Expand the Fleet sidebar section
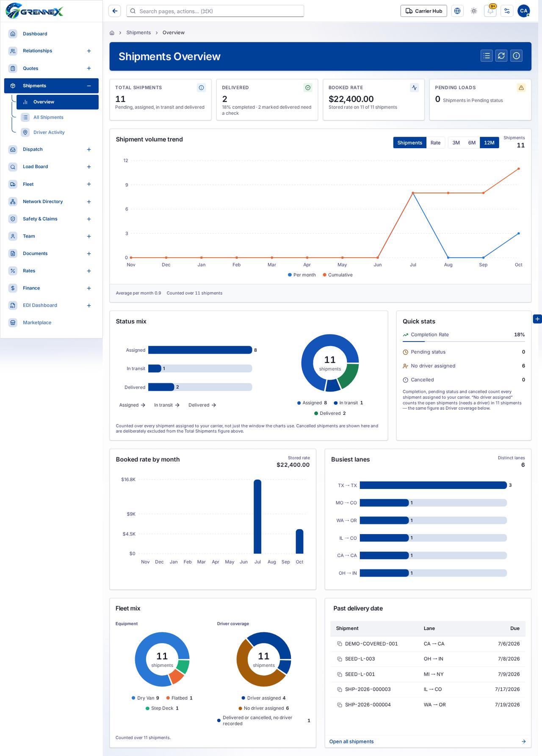This screenshot has height=756, width=542. pos(89,184)
